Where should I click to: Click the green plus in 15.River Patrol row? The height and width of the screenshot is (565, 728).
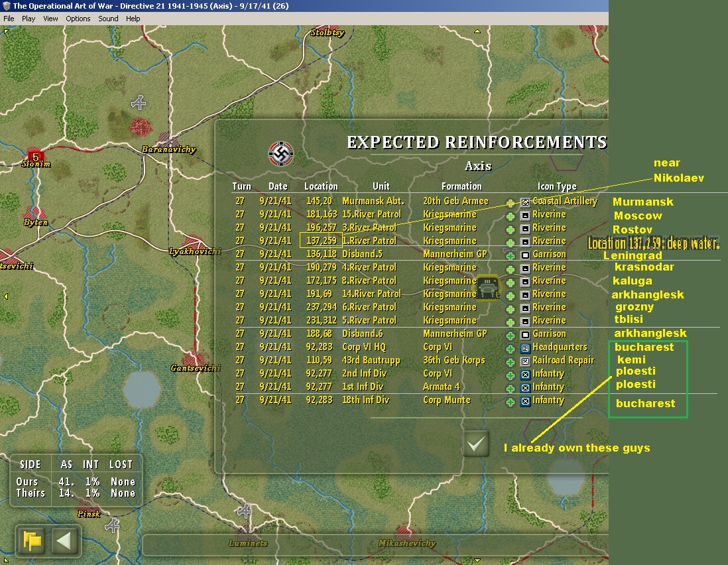511,216
